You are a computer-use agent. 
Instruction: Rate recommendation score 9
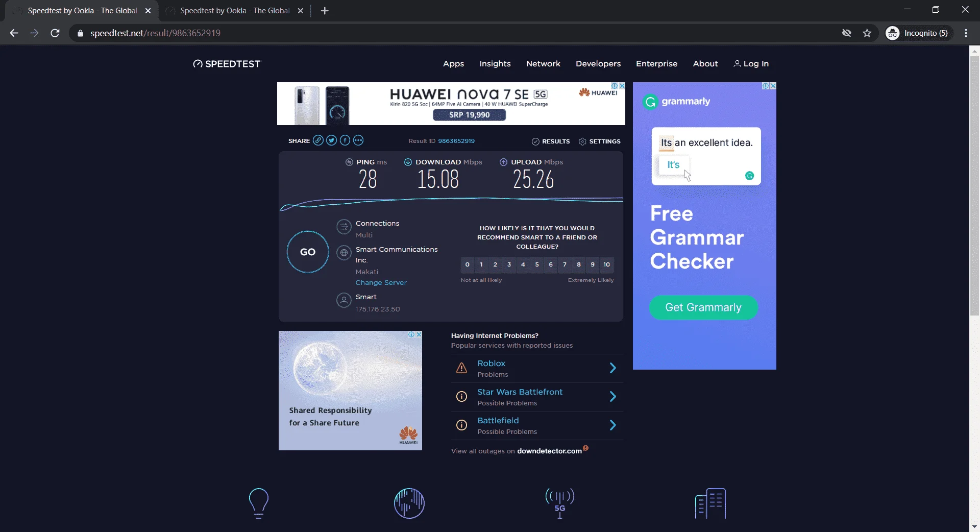pos(593,265)
